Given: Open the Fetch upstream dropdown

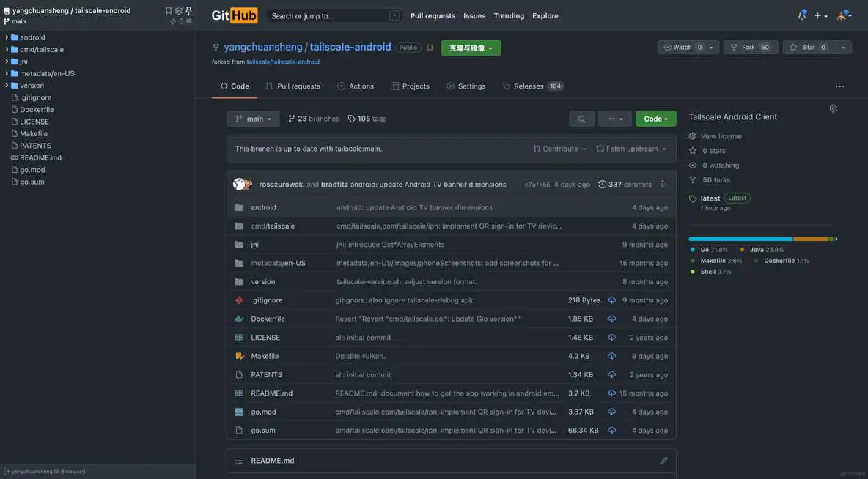Looking at the screenshot, I should point(631,149).
